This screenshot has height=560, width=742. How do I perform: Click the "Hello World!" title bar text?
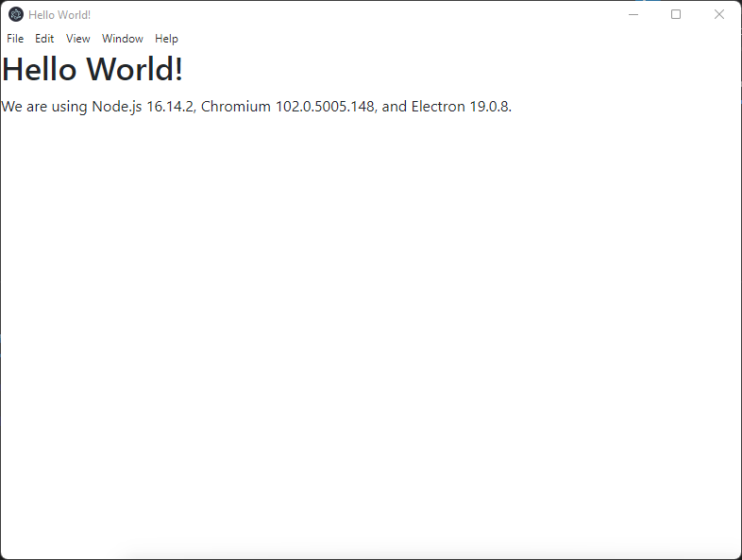click(x=59, y=15)
